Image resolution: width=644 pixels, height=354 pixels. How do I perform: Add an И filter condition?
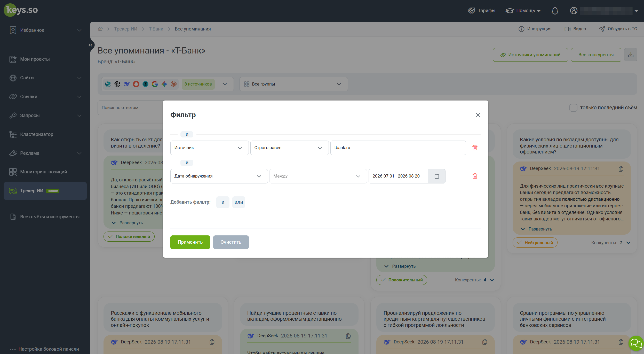(223, 202)
